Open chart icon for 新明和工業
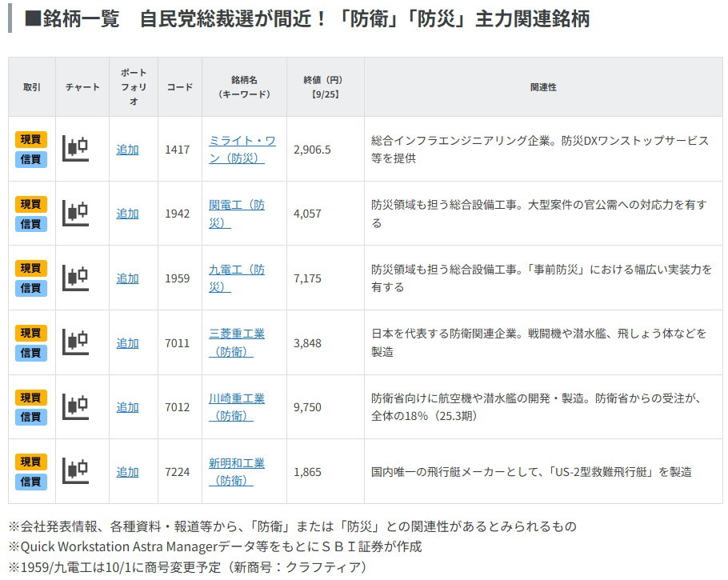This screenshot has height=580, width=728. pos(76,472)
